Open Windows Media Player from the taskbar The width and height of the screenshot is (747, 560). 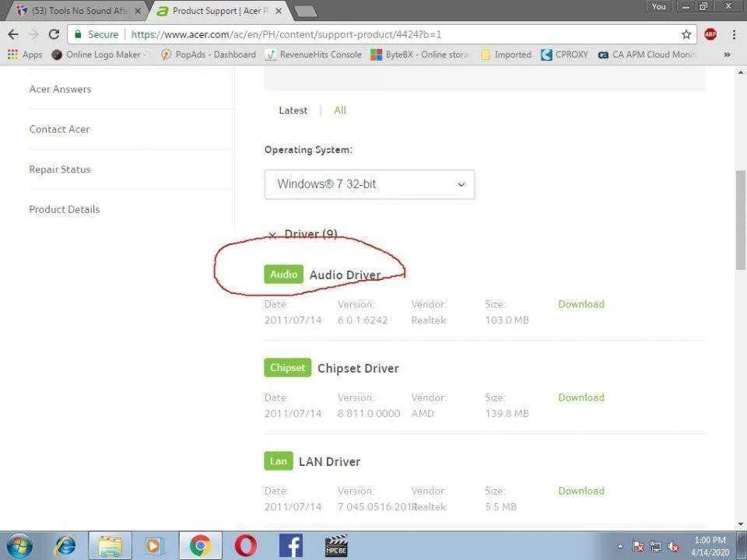tap(154, 546)
